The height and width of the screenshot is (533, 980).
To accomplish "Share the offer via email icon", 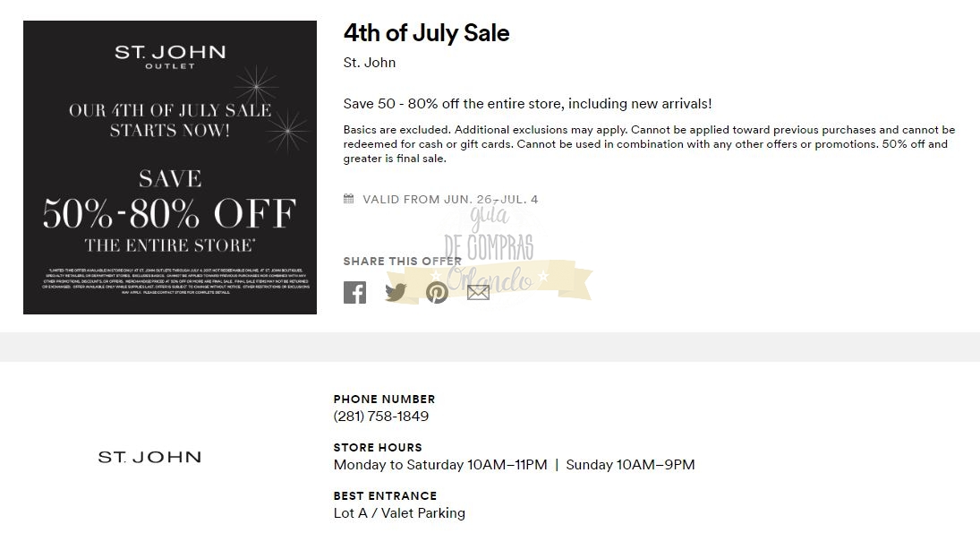I will 478,293.
